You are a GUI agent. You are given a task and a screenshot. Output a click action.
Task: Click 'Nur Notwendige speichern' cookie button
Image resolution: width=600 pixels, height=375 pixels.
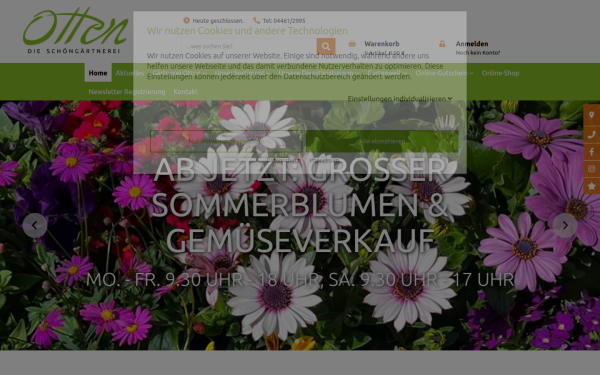227,141
